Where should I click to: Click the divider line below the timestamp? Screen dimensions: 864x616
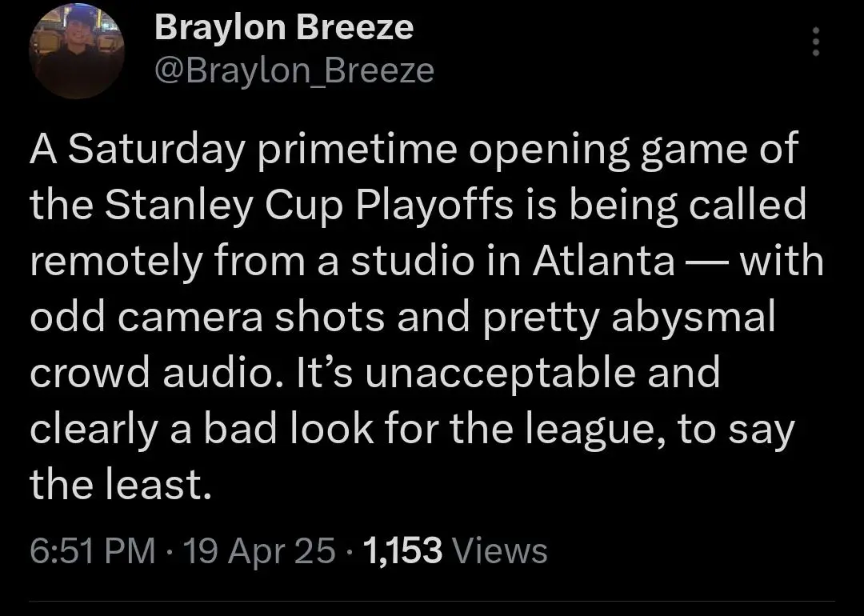pyautogui.click(x=432, y=601)
